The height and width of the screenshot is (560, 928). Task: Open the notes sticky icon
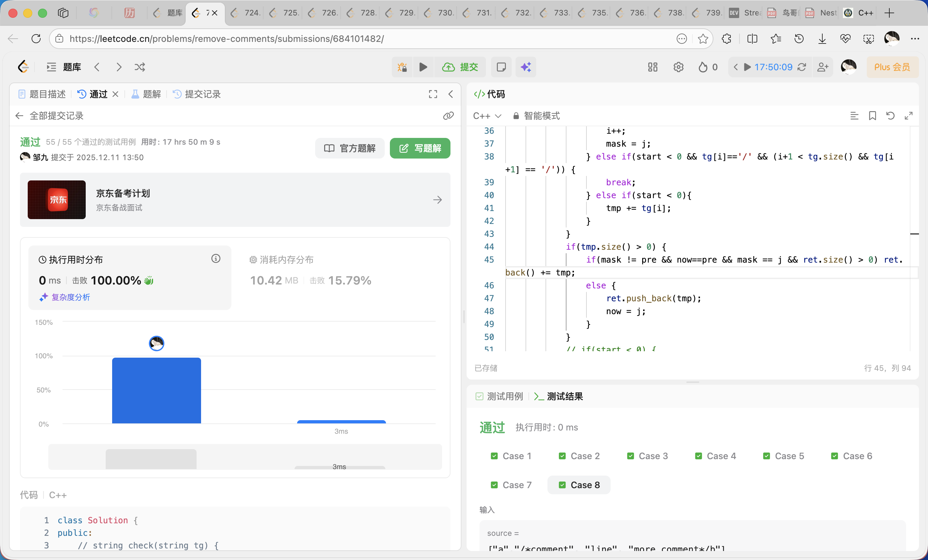tap(501, 67)
